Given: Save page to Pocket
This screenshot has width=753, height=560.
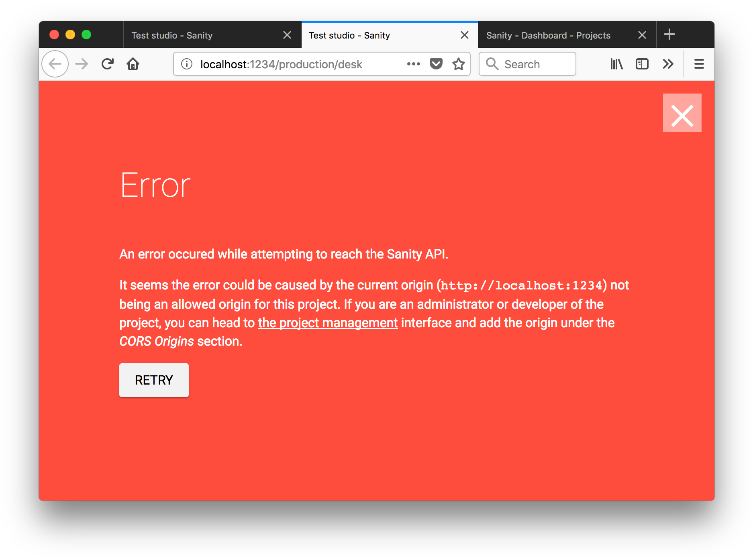Looking at the screenshot, I should (436, 64).
